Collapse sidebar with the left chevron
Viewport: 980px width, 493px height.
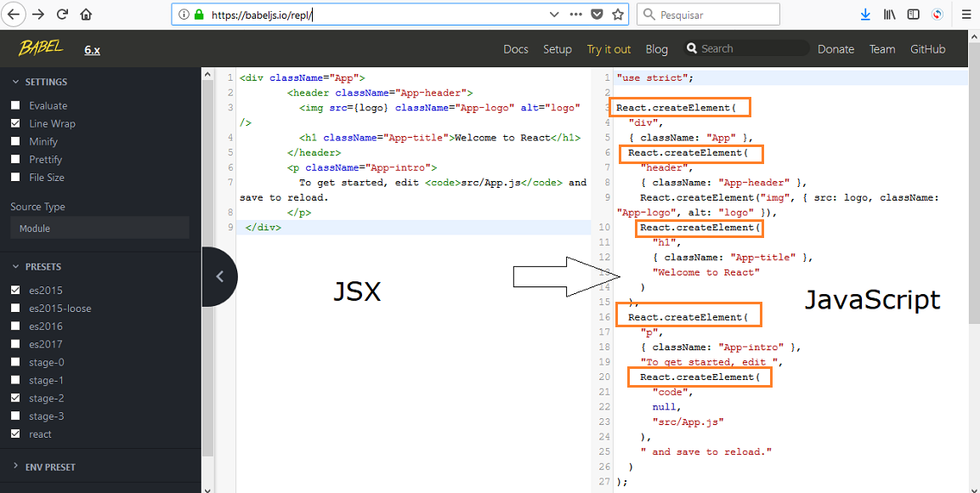point(219,276)
